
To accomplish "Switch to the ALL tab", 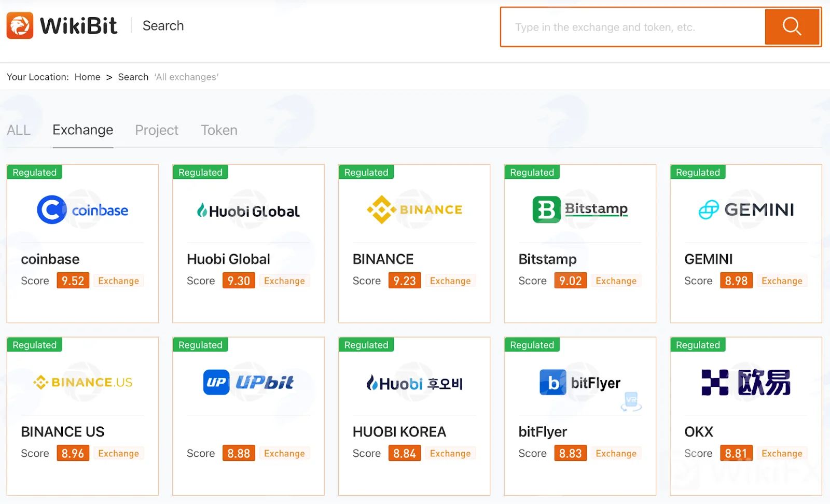I will [19, 130].
